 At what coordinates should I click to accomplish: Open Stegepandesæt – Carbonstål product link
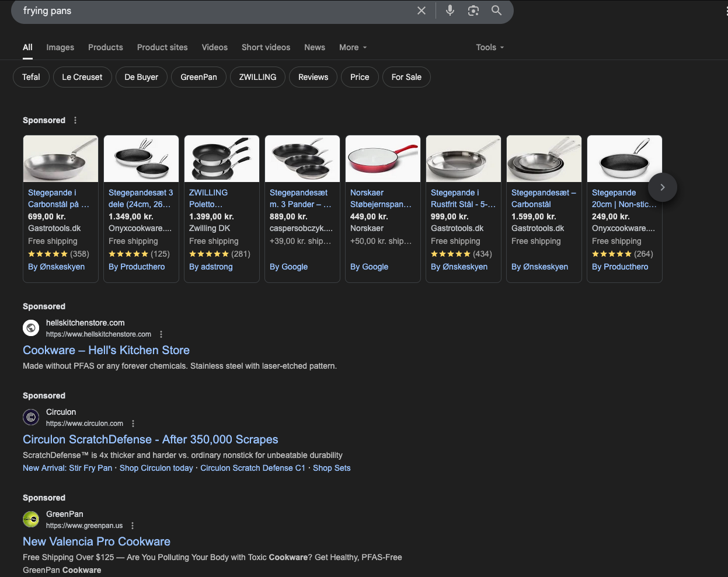coord(544,198)
